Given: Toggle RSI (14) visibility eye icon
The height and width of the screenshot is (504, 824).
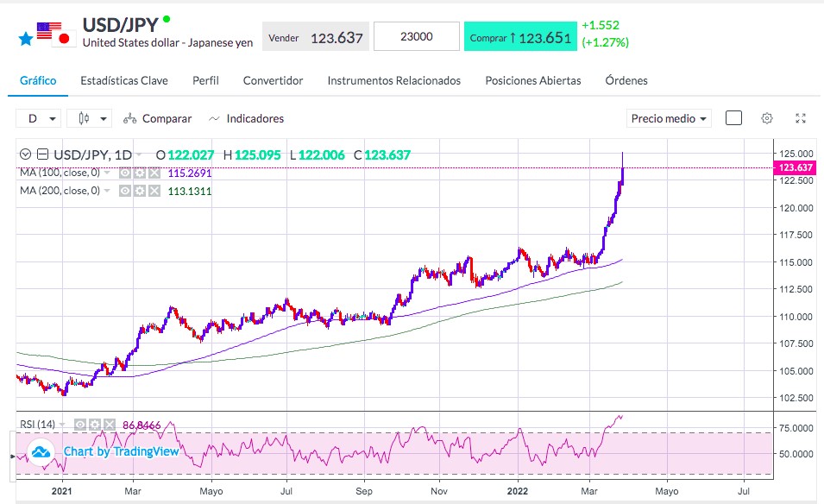Looking at the screenshot, I should pos(80,424).
